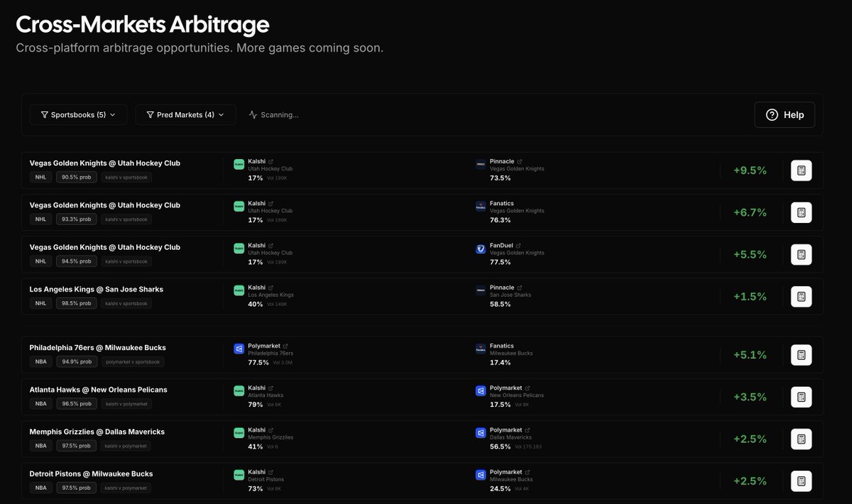Click external link icon beside Kalshi Los Angeles Kings

[x=271, y=288]
